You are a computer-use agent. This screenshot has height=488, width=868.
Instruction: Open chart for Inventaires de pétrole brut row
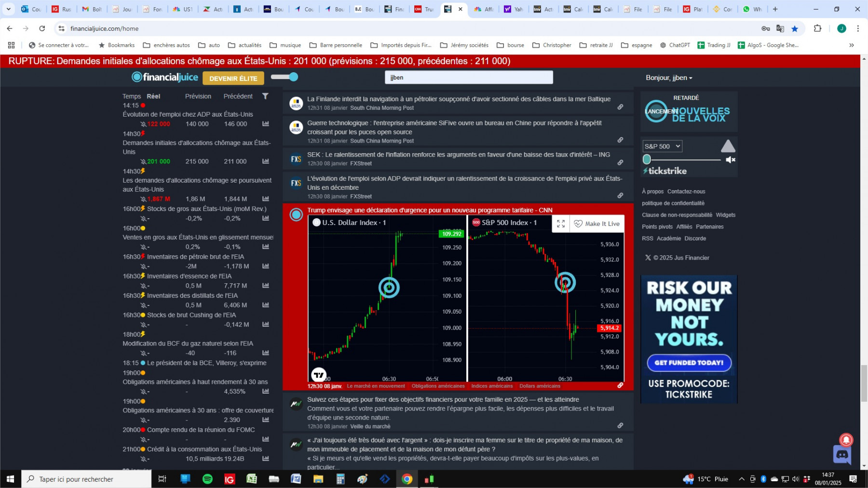tap(266, 266)
